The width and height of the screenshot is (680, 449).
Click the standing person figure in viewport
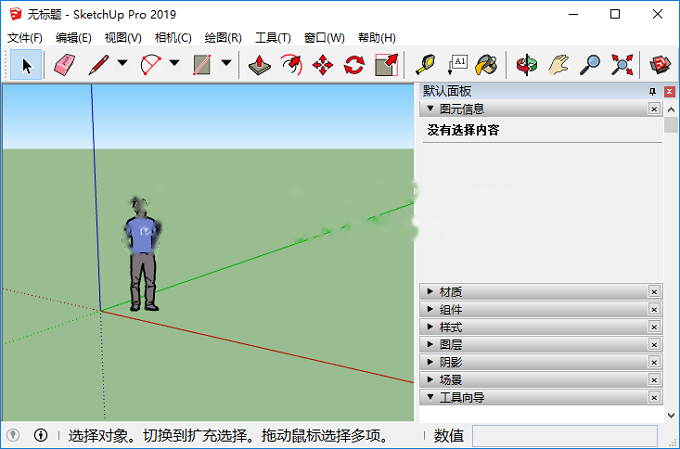pos(143,255)
